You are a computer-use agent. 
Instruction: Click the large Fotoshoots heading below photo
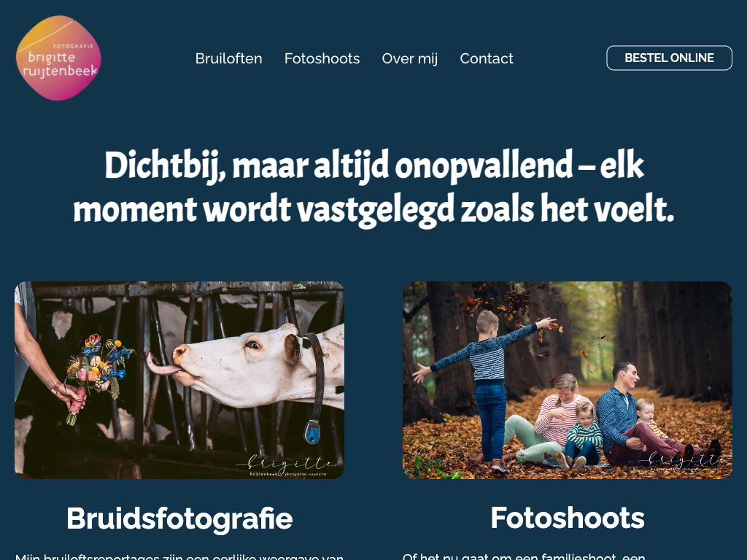tap(568, 518)
